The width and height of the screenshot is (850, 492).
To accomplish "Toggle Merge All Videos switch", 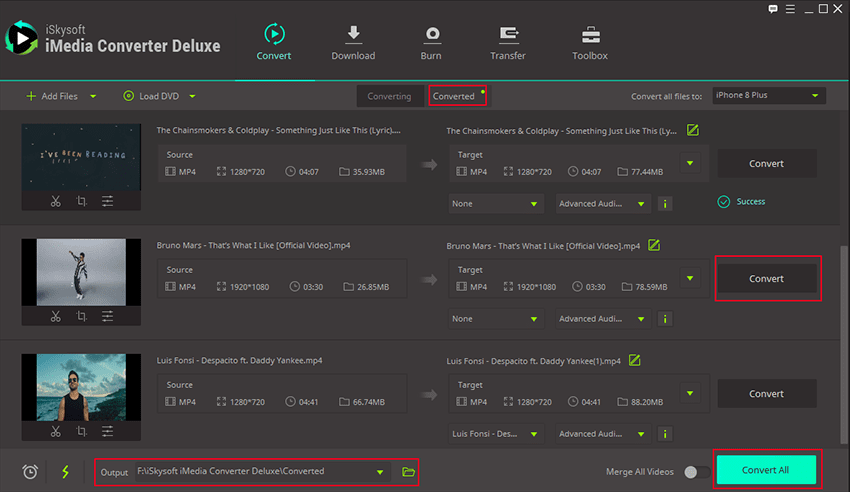I will 697,472.
